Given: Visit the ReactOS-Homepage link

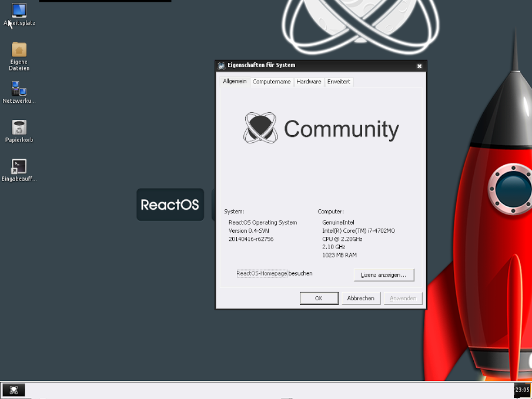Looking at the screenshot, I should click(262, 273).
